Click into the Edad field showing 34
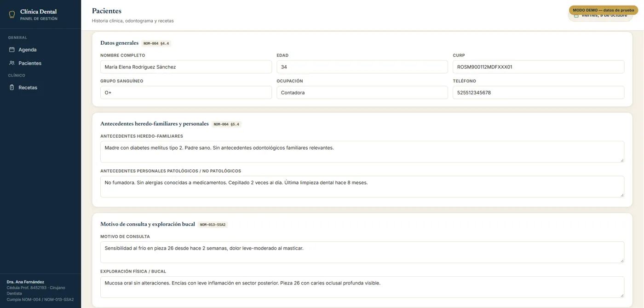The image size is (644, 308). click(362, 67)
